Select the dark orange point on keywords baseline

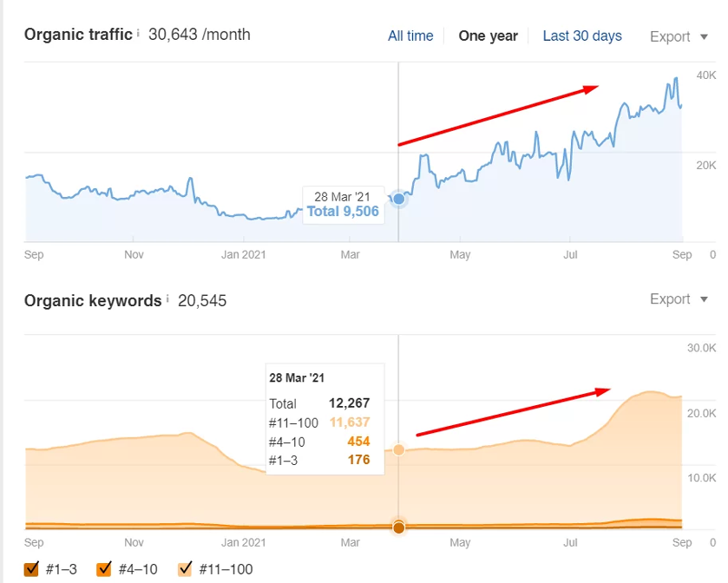pyautogui.click(x=398, y=527)
